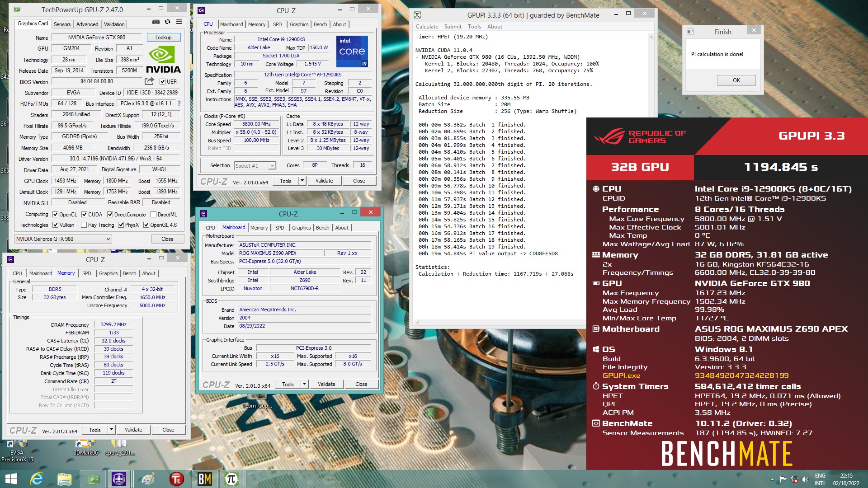868x488 pixels.
Task: Switch to the Validation tab in GPU-Z
Action: [x=114, y=24]
